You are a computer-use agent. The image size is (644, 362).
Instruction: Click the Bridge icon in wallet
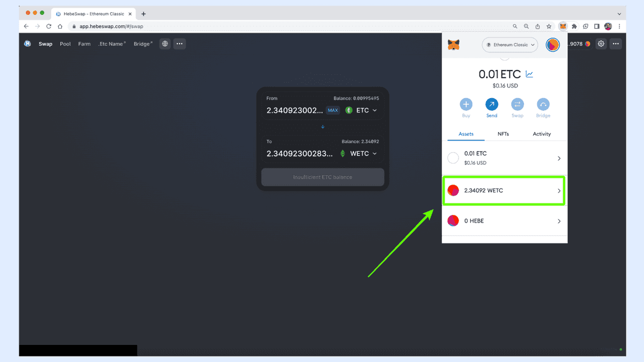click(543, 105)
